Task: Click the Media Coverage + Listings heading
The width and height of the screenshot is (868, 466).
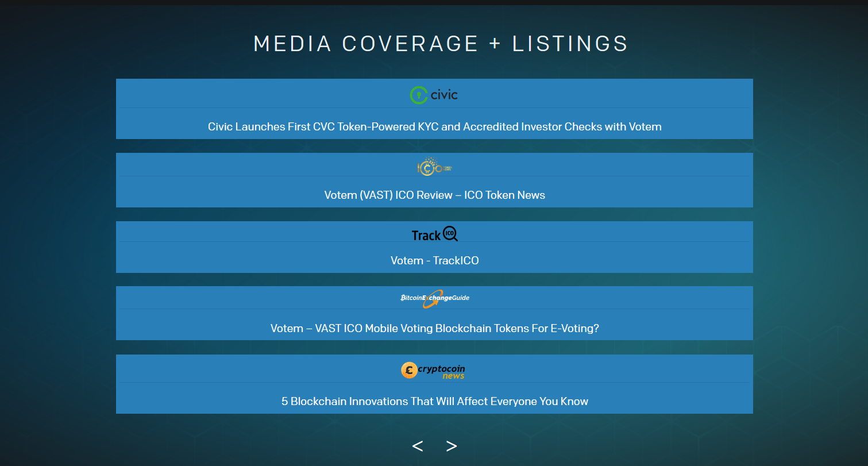Action: pos(441,44)
